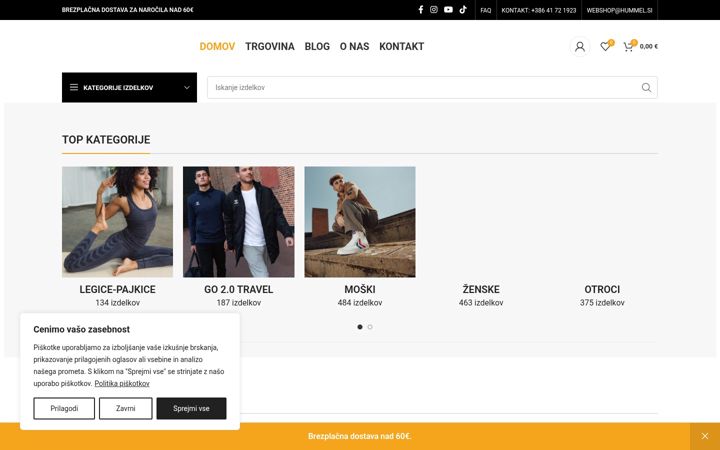
Task: Expand the Kategorije izdelkov dropdown arrow
Action: pos(187,87)
